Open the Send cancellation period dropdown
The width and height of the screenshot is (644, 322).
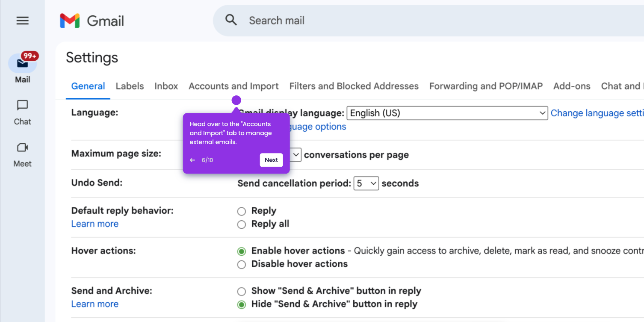pos(366,183)
